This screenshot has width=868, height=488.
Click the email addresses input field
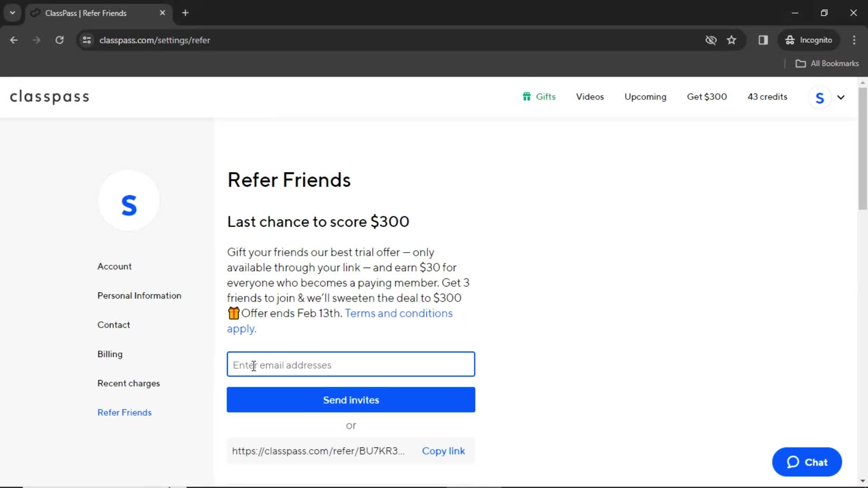point(350,365)
